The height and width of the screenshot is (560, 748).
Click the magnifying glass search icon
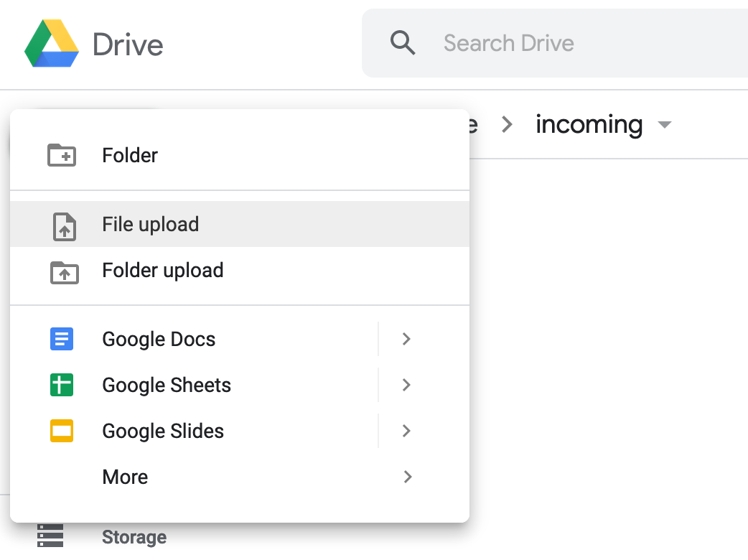coord(403,43)
